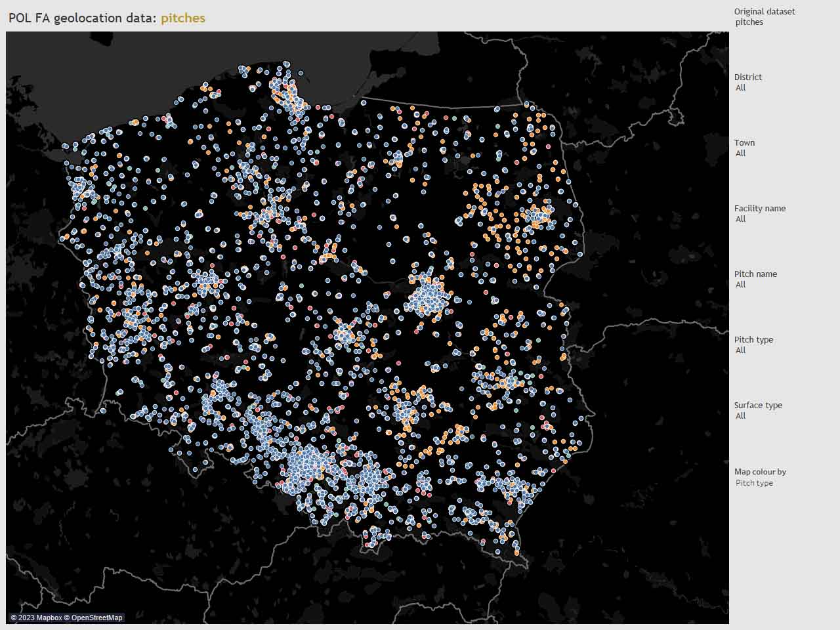The image size is (840, 630).
Task: Click the Szczecin pitch cluster in the northwest
Action: pos(79,189)
